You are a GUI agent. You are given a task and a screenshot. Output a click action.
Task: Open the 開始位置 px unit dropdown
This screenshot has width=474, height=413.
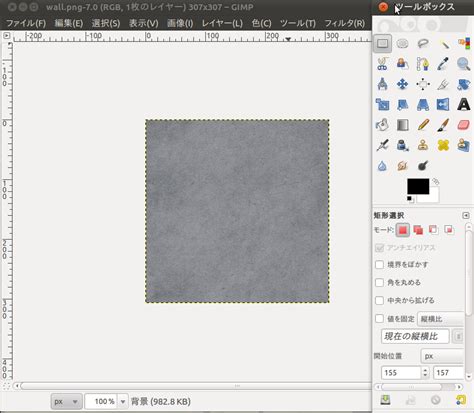(x=442, y=356)
